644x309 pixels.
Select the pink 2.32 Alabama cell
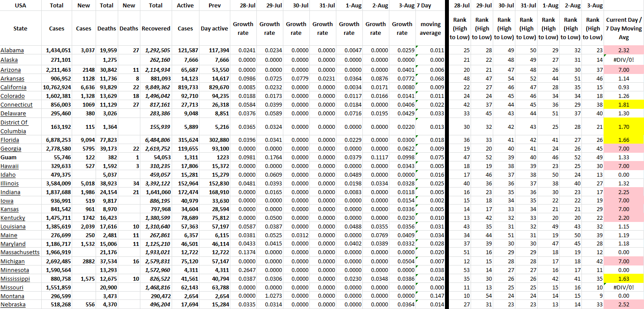click(624, 50)
